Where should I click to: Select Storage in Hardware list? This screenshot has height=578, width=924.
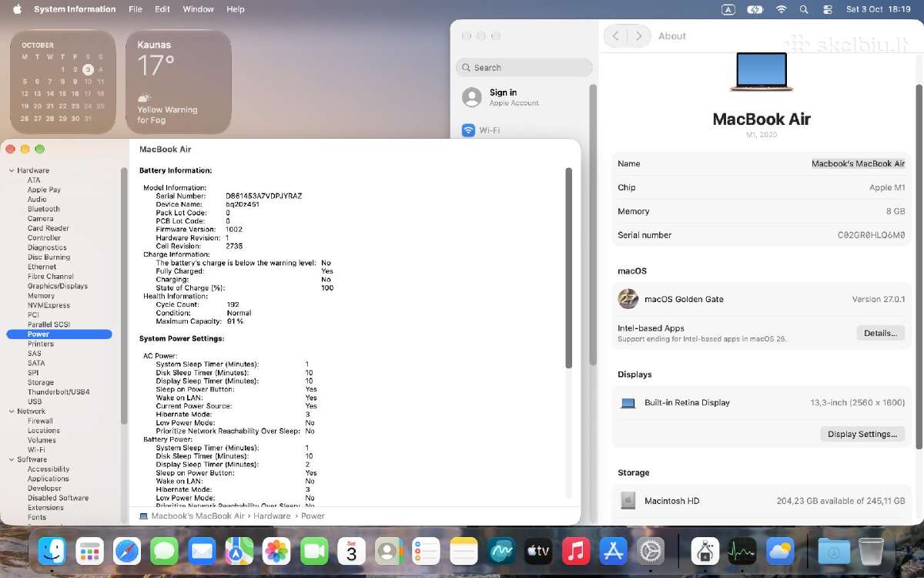pyautogui.click(x=40, y=382)
